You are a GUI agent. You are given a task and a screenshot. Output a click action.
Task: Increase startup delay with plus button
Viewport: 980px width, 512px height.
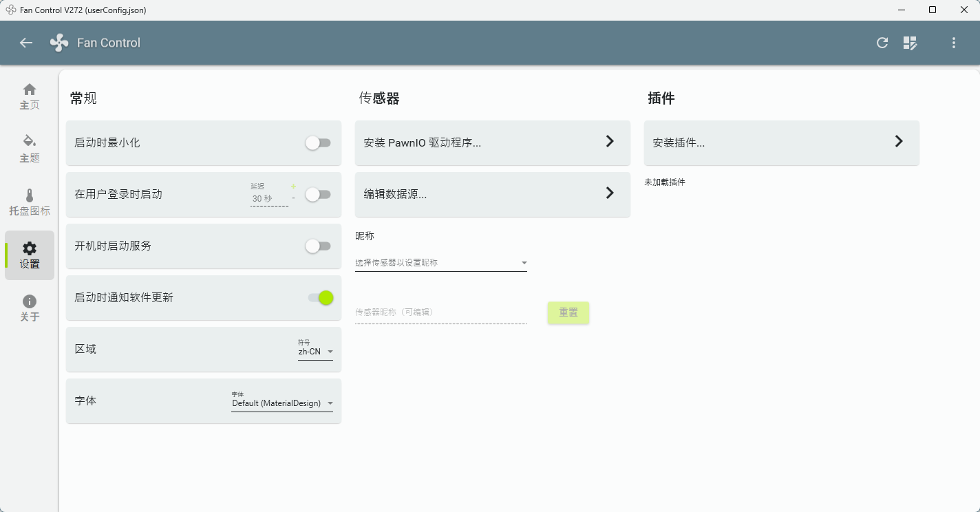(293, 186)
